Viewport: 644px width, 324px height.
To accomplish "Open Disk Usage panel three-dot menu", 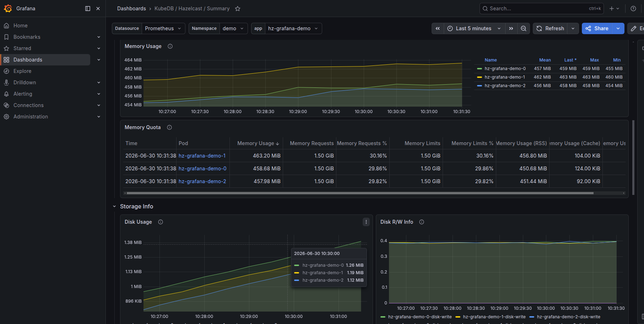I will pos(366,222).
